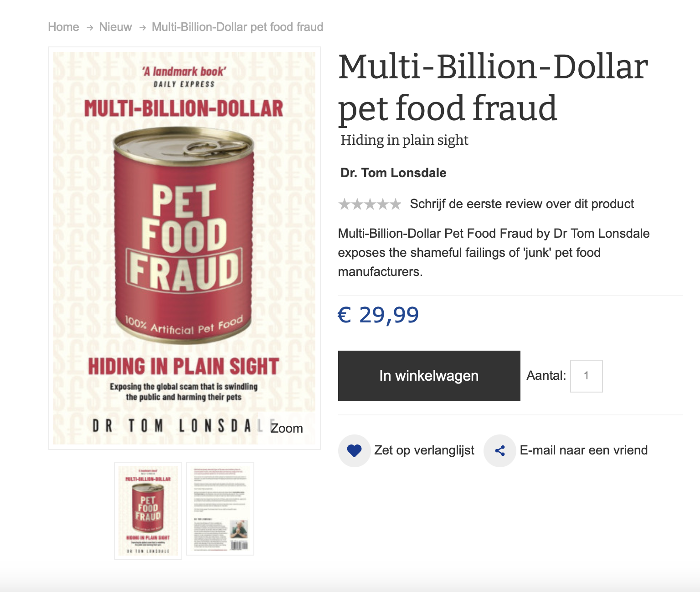Click the arrow after Nieuw in breadcrumb
Screen dimensions: 700x592
[x=143, y=27]
